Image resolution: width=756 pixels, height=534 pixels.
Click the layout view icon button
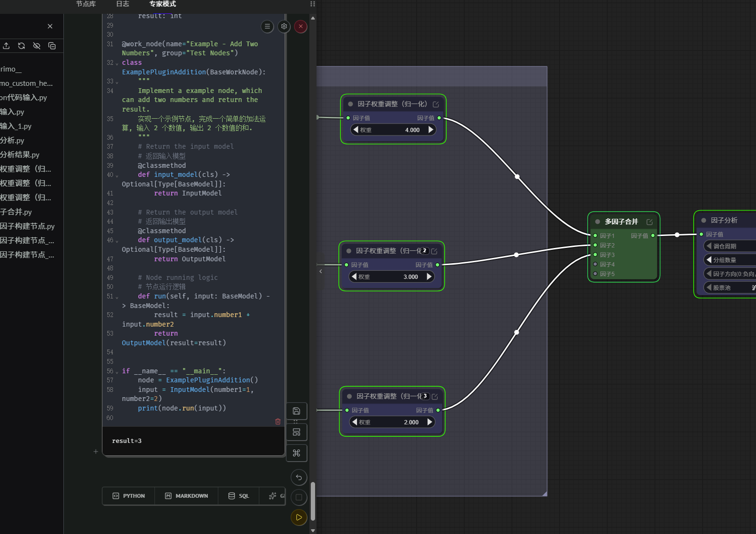pyautogui.click(x=296, y=432)
